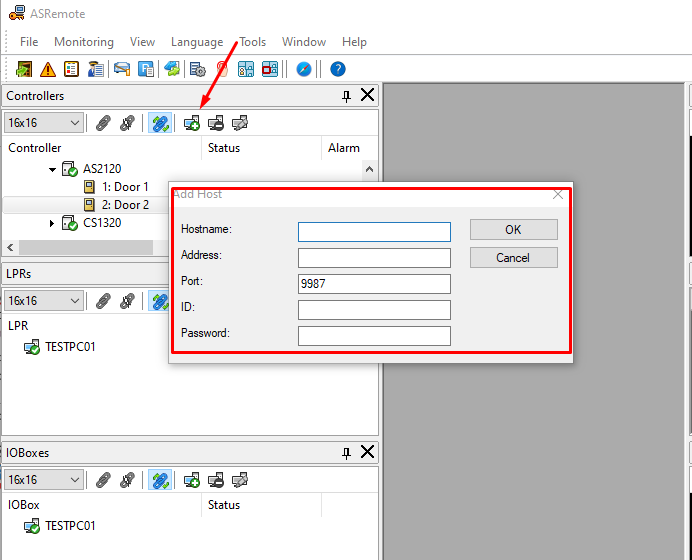Screen dimensions: 692x560
Task: Select the CS1320 controller
Action: (102, 223)
